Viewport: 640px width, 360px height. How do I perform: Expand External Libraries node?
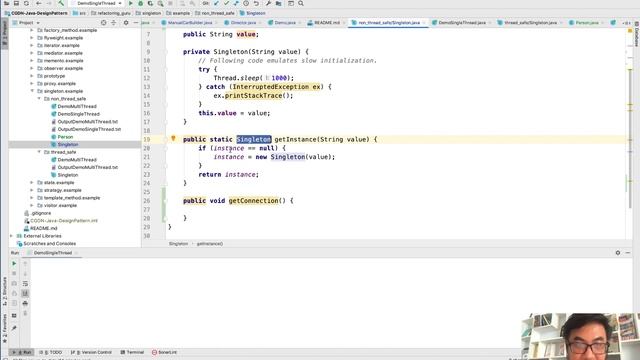[x=11, y=236]
